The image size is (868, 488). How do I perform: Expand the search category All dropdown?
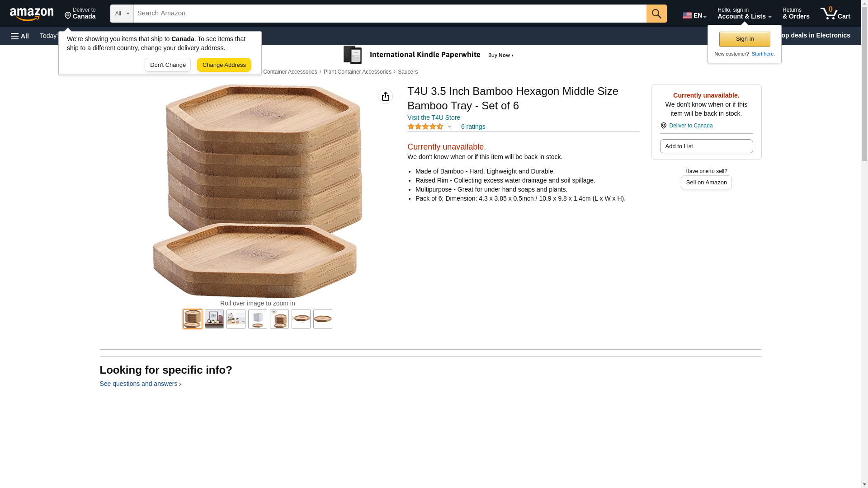click(x=122, y=14)
